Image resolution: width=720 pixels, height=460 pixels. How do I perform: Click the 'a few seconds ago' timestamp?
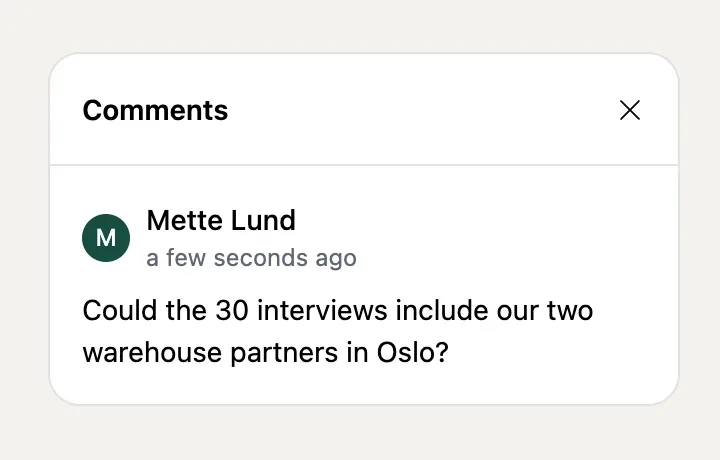pyautogui.click(x=251, y=258)
